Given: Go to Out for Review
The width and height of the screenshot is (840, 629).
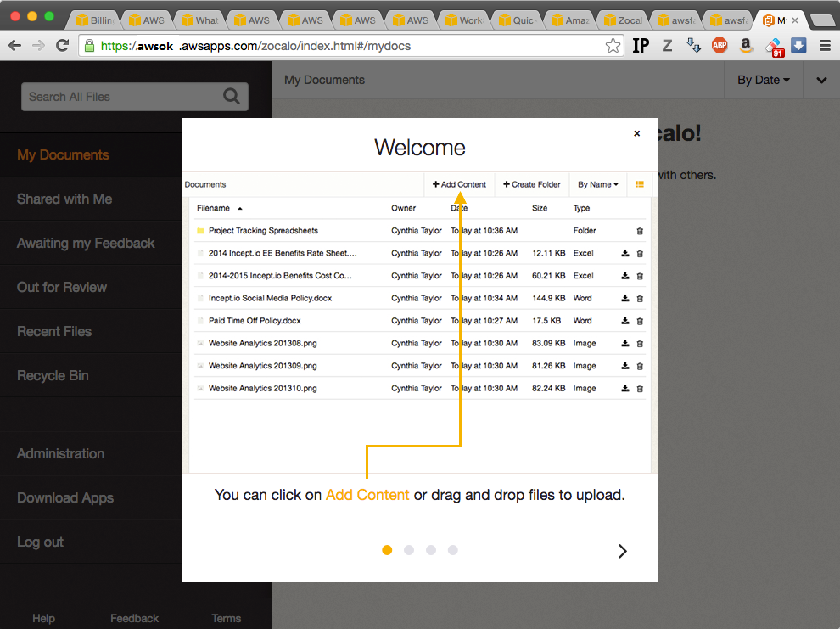Looking at the screenshot, I should pyautogui.click(x=62, y=287).
